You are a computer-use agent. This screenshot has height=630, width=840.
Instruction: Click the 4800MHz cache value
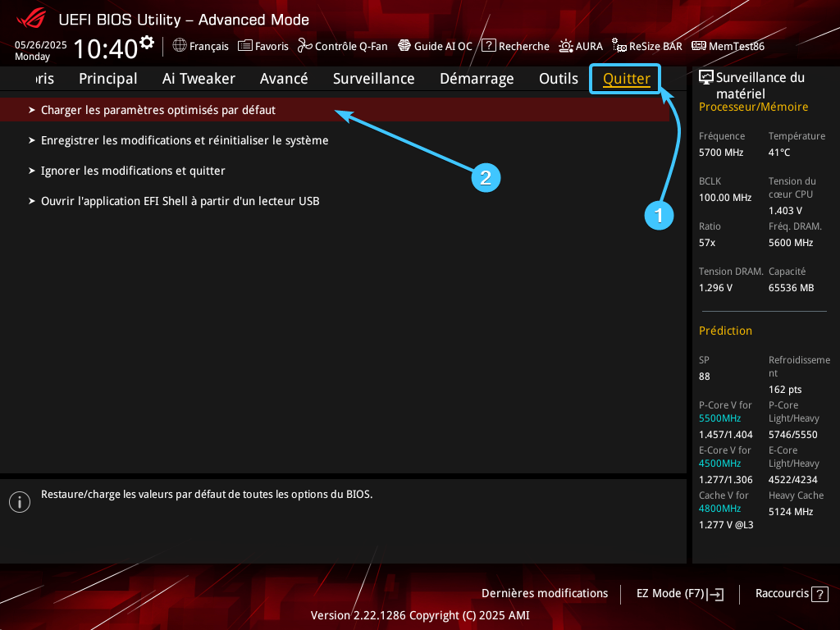720,509
